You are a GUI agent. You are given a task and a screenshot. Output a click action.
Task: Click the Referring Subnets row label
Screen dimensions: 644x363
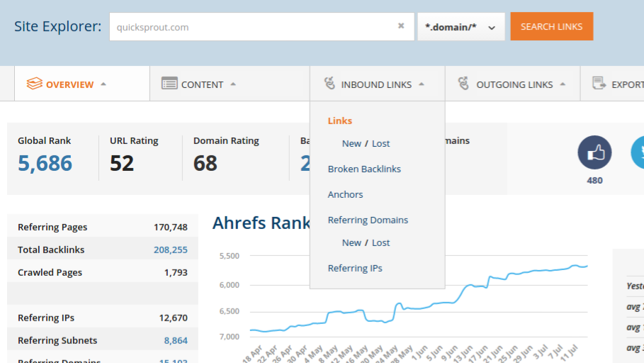click(57, 340)
